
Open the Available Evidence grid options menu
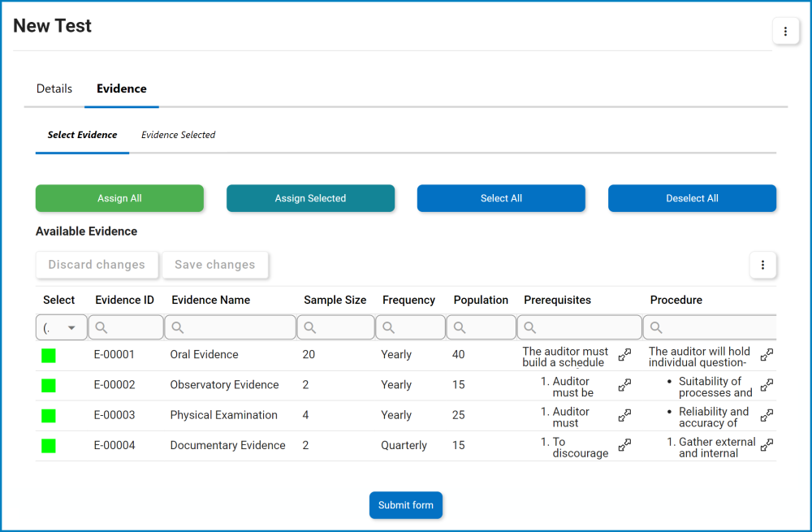click(762, 265)
